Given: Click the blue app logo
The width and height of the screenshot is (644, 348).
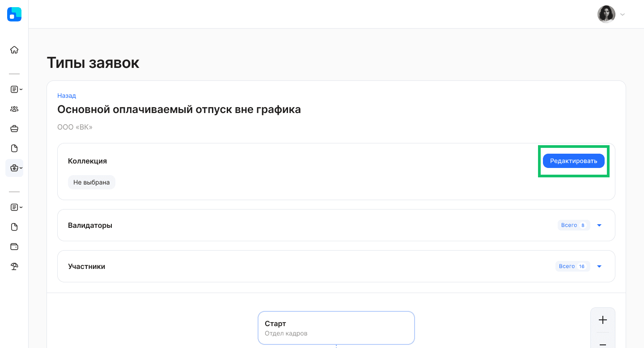Looking at the screenshot, I should pyautogui.click(x=14, y=14).
